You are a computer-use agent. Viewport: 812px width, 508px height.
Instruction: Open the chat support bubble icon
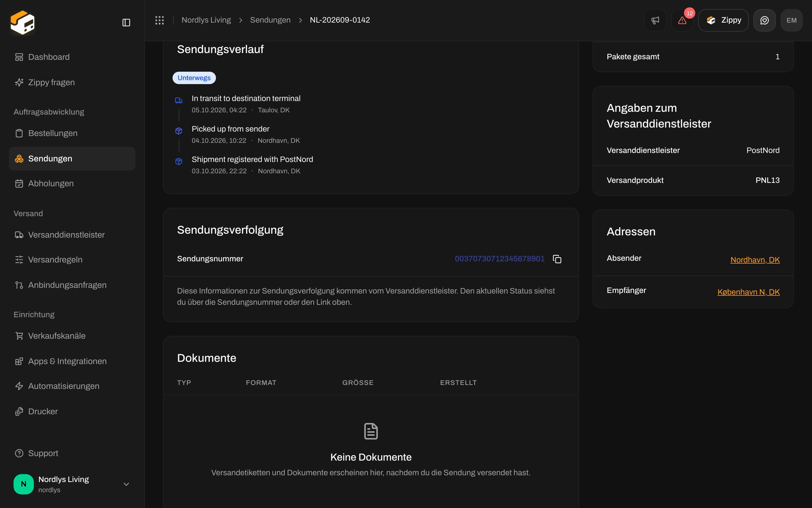[x=764, y=20]
